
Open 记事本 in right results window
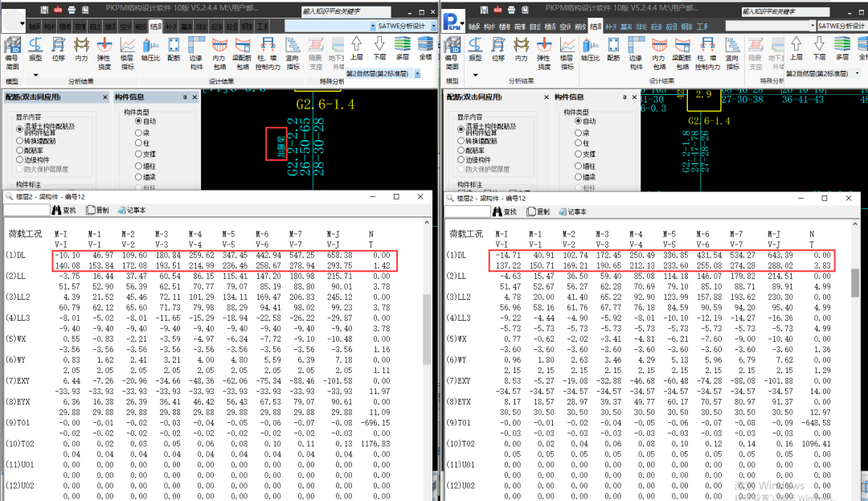(x=572, y=212)
